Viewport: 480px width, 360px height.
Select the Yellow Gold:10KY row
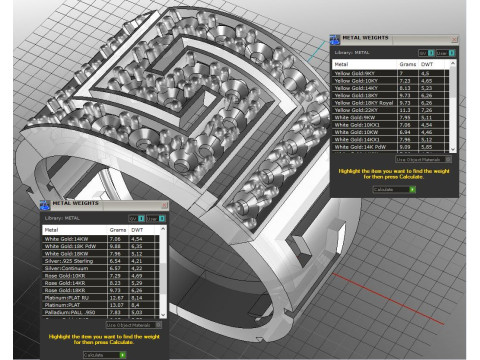tap(390, 81)
